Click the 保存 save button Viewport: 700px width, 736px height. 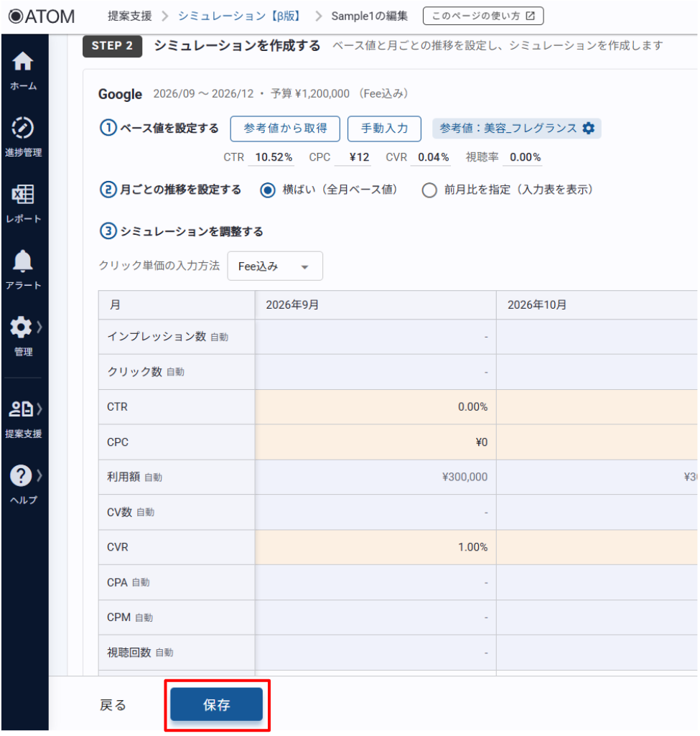pos(216,704)
